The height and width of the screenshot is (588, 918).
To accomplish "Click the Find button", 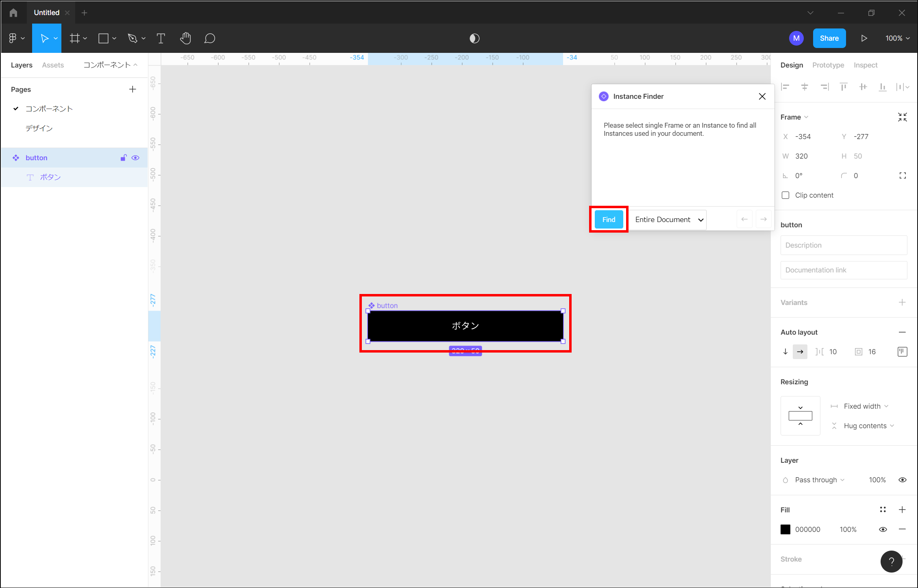I will pos(609,220).
